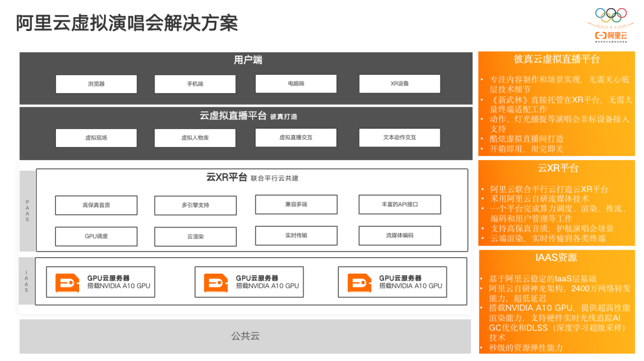
Task: Select the 电脑端 box
Action: coord(296,83)
